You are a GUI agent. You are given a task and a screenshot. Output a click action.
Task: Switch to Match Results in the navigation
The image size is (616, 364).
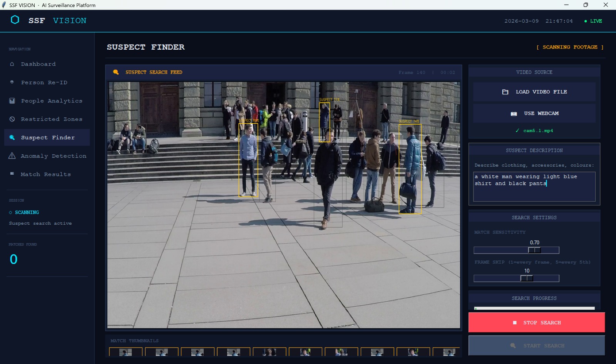point(46,174)
